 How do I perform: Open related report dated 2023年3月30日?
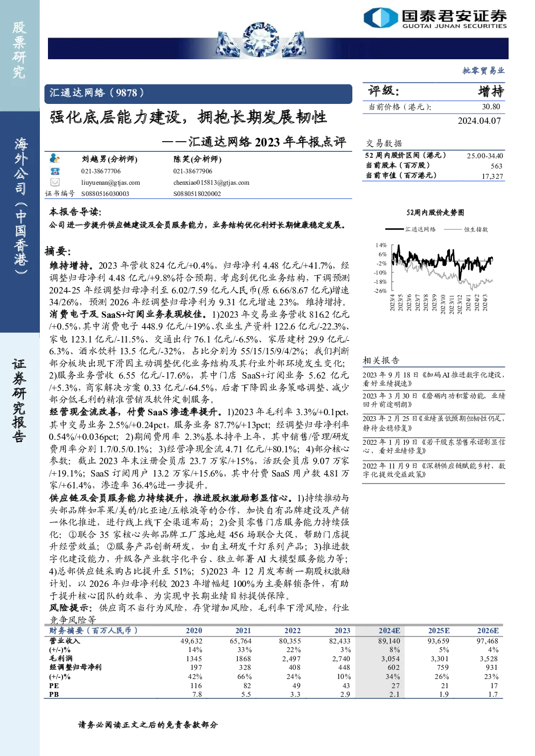[x=434, y=400]
